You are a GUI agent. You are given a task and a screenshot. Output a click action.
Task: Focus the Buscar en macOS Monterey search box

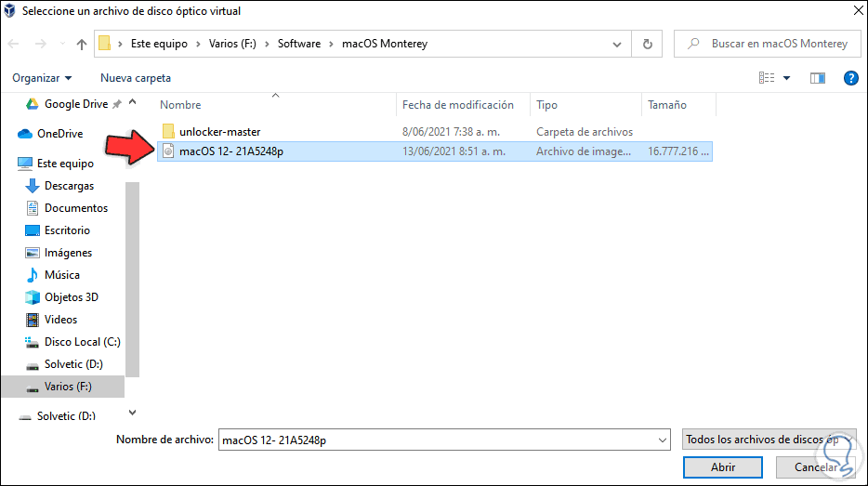(x=768, y=44)
